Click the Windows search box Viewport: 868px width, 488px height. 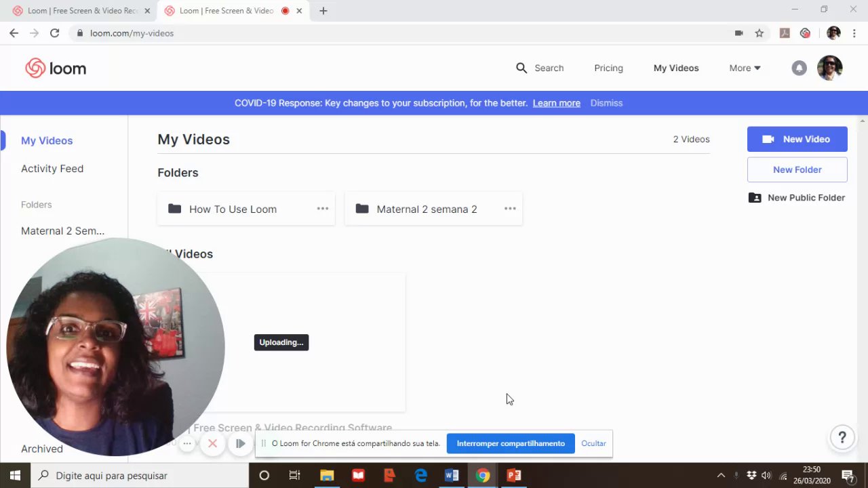click(140, 475)
